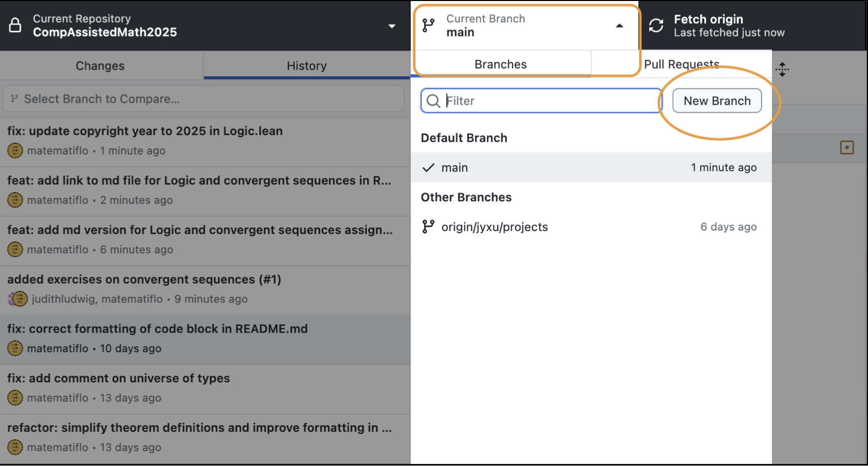Click the branch icon next to Current Branch

pyautogui.click(x=428, y=26)
